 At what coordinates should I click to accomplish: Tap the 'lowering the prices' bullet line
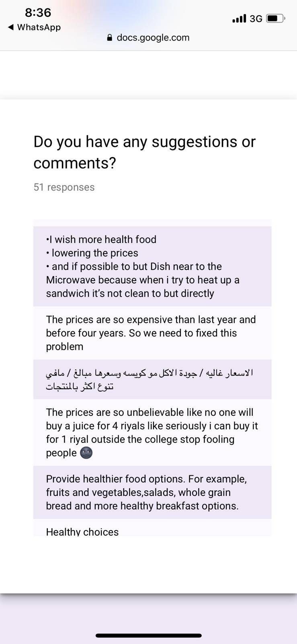[92, 253]
